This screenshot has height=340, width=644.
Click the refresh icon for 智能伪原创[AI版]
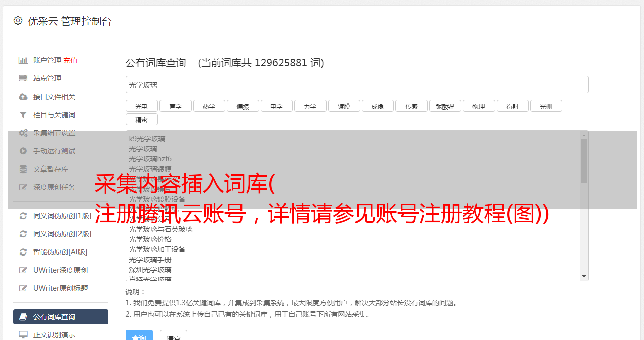point(23,252)
